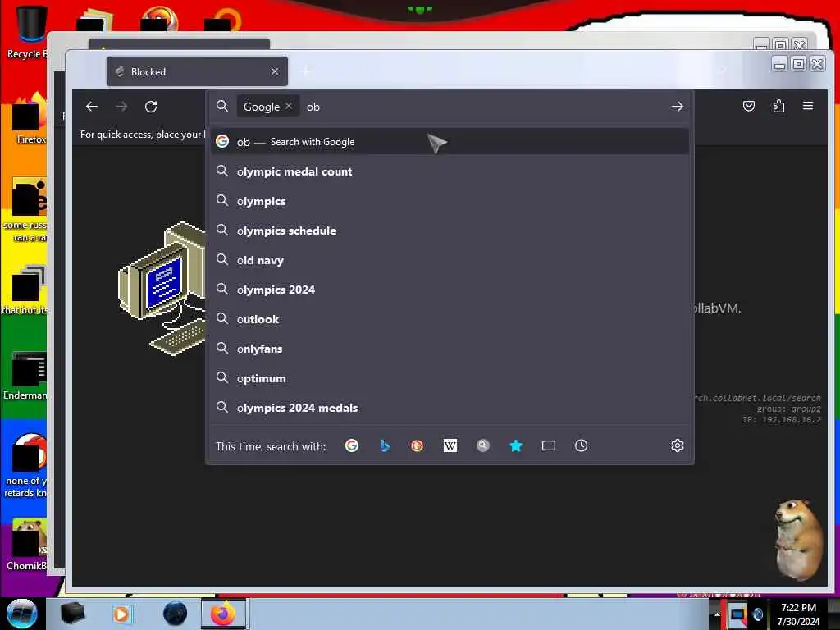Reload the page with the refresh icon
This screenshot has height=630, width=840.
pos(151,107)
